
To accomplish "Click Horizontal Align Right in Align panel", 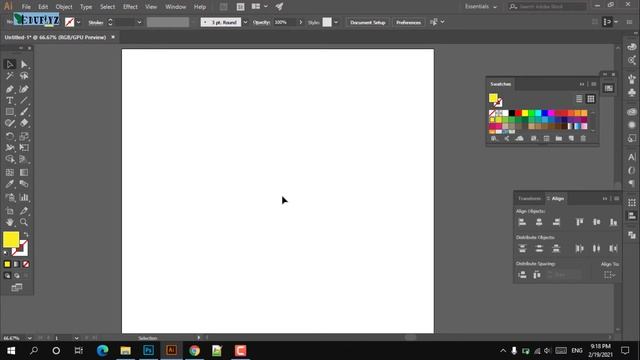I will tap(556, 222).
